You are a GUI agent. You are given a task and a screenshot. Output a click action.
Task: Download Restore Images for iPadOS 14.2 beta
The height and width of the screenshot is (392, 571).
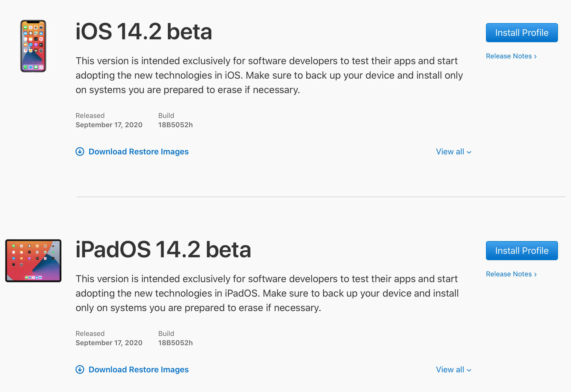coord(139,369)
